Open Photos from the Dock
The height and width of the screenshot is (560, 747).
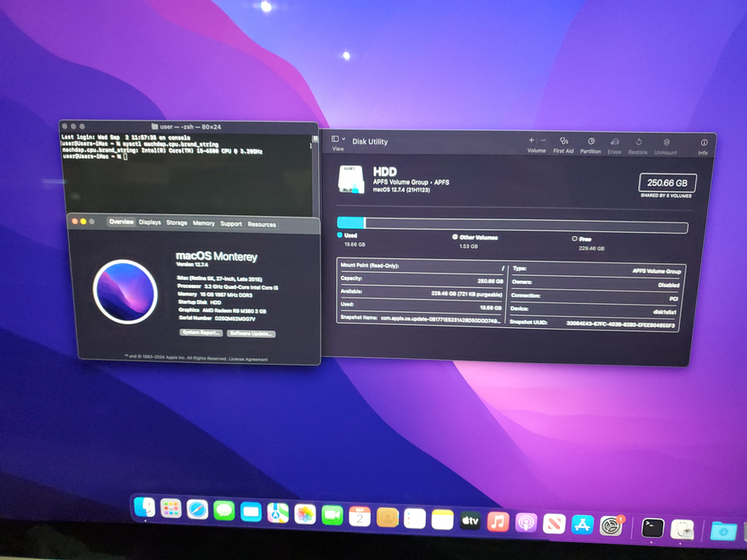tap(305, 514)
